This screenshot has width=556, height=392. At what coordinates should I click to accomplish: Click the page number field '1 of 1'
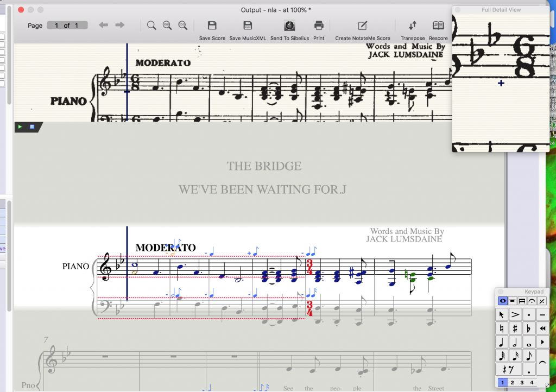(67, 25)
